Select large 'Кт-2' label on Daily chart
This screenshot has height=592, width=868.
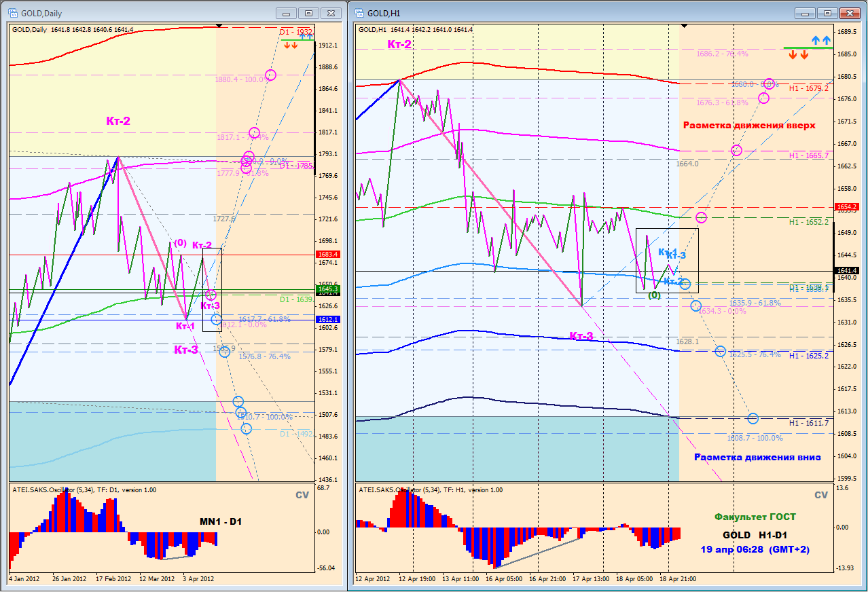point(117,121)
